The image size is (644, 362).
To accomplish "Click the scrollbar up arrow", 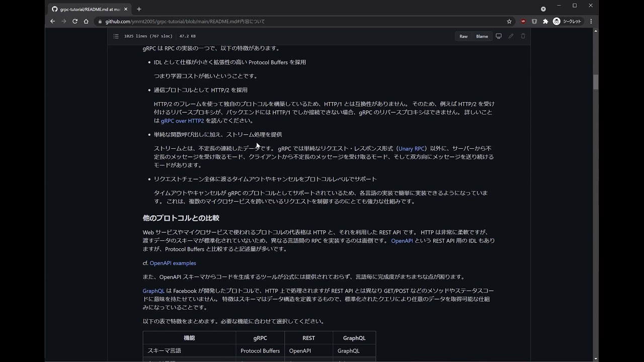I will pos(596,31).
